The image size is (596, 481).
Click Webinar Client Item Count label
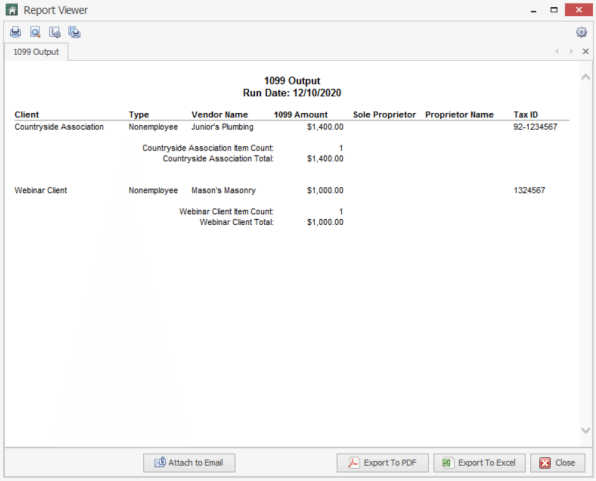click(x=226, y=211)
